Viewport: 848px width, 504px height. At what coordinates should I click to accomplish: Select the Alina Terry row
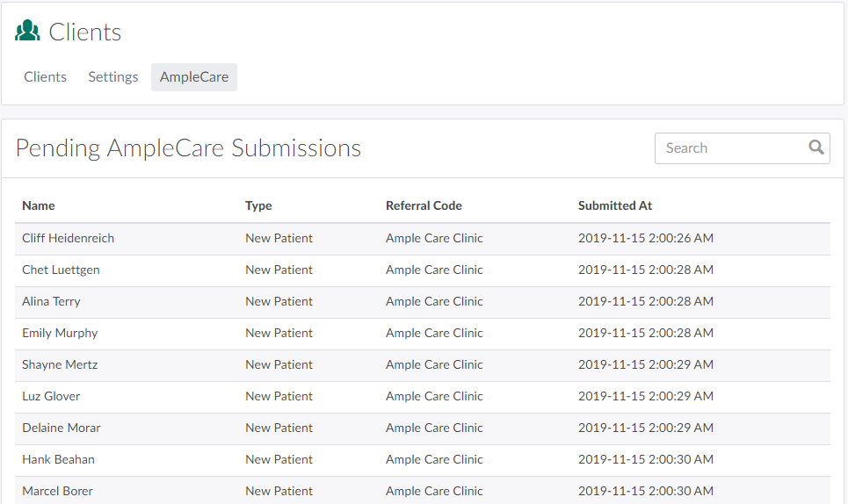coord(52,301)
